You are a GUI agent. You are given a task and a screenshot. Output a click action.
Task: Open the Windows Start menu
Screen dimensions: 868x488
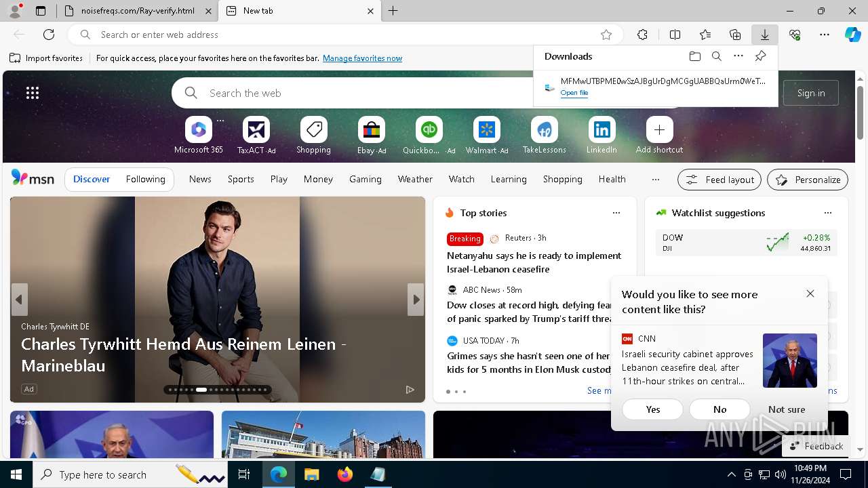(x=16, y=474)
